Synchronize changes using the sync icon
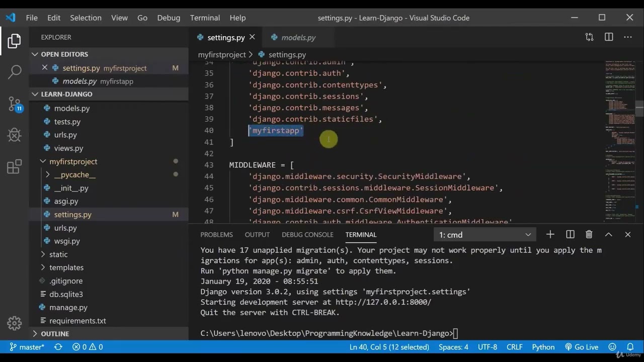 tap(58, 347)
